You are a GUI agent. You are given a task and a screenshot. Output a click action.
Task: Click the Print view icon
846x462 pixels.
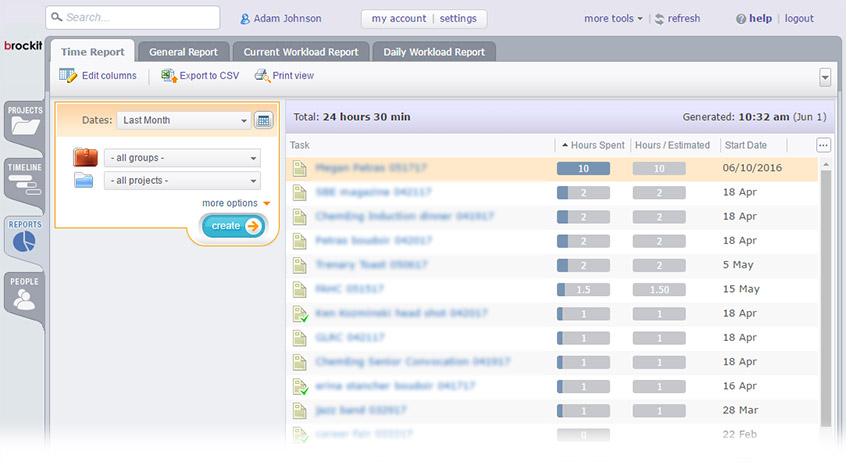coord(262,76)
